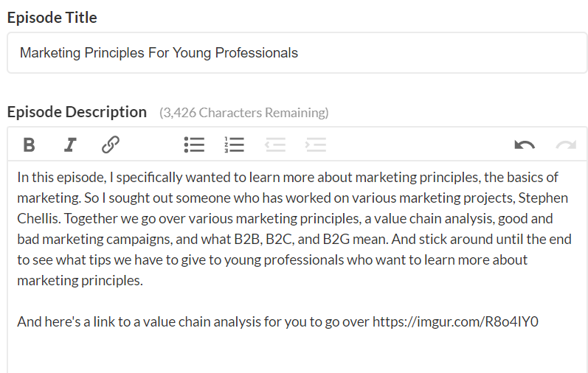
Task: Click the insert link chain icon
Action: tap(111, 144)
